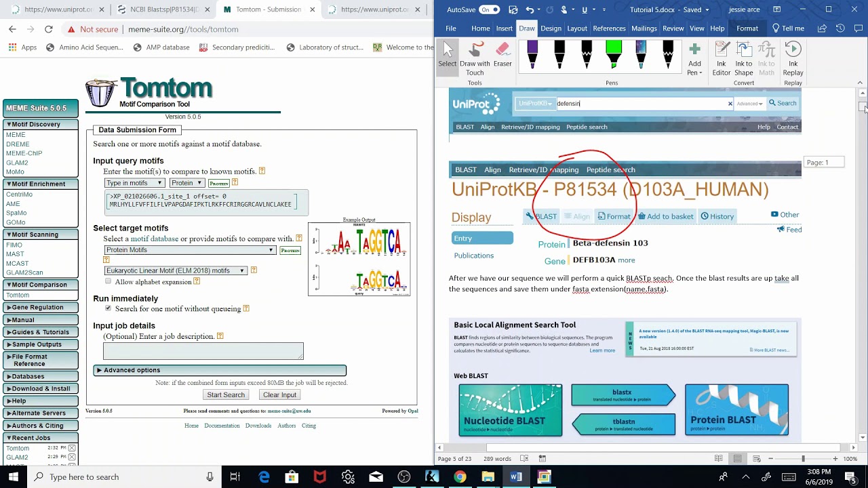Remove the Tomtom recent job entry
Viewport: 868px width, 488px height.
72,448
